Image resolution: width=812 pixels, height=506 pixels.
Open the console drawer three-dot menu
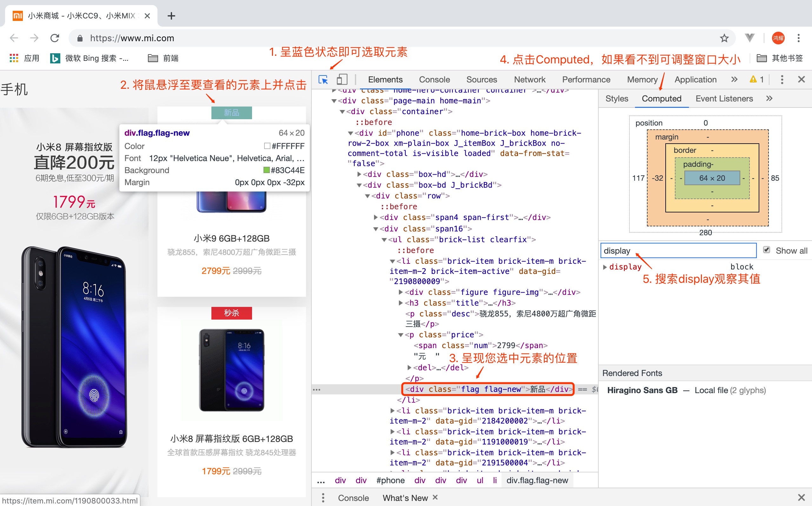point(323,498)
